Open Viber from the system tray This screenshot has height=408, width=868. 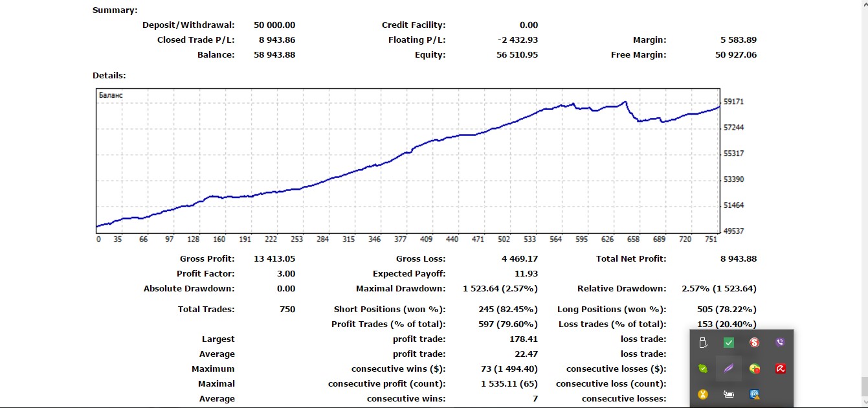780,343
